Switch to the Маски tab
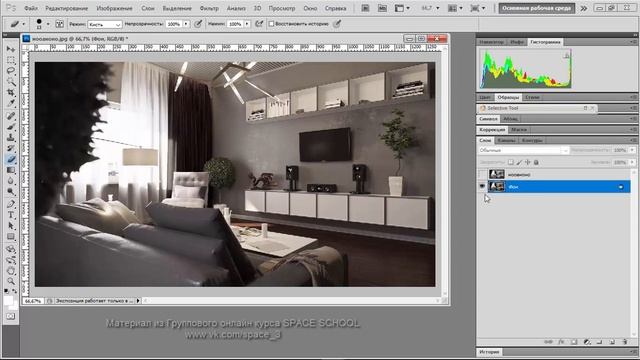Image resolution: width=640 pixels, height=360 pixels. (519, 129)
